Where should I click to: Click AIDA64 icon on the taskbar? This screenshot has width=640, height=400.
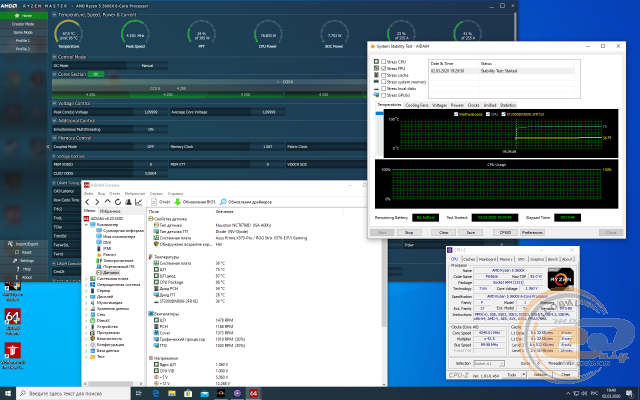253,393
